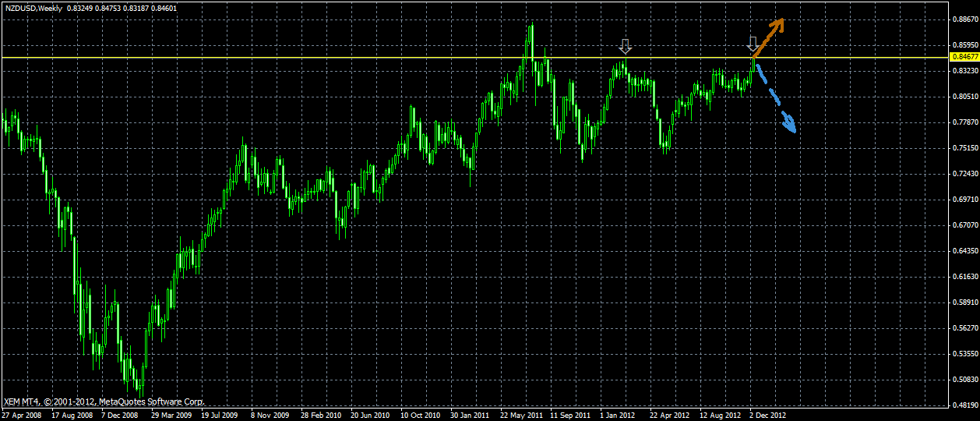The width and height of the screenshot is (980, 421).
Task: Click the 29 Mar 2009 time axis label
Action: pyautogui.click(x=171, y=416)
